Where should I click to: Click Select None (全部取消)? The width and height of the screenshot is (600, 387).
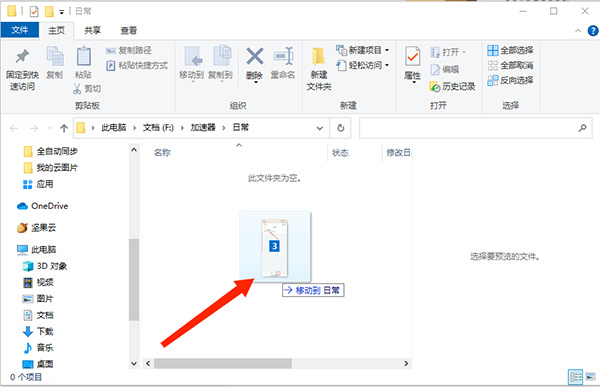point(510,65)
